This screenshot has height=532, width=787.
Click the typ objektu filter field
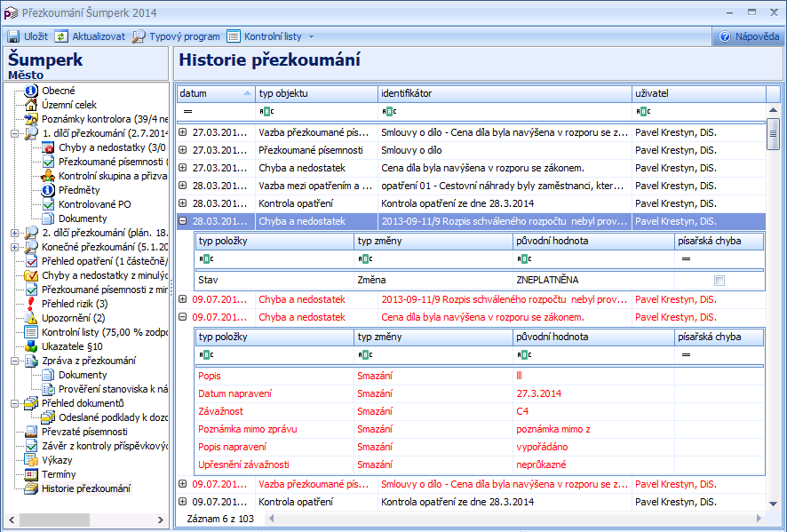[x=317, y=111]
